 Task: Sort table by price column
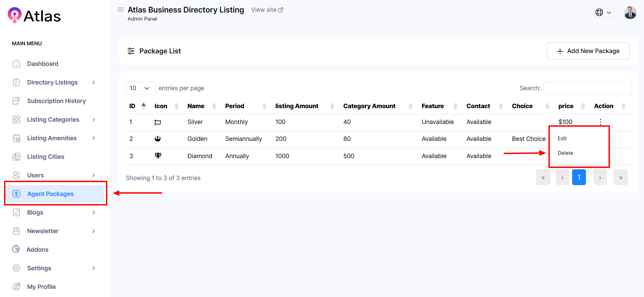coord(566,106)
